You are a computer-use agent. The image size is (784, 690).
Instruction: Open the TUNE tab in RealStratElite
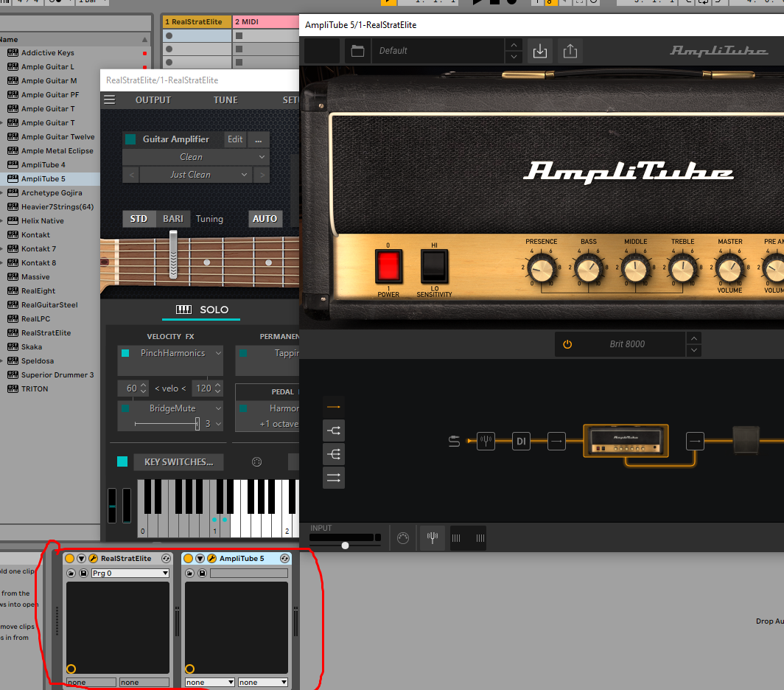point(225,100)
